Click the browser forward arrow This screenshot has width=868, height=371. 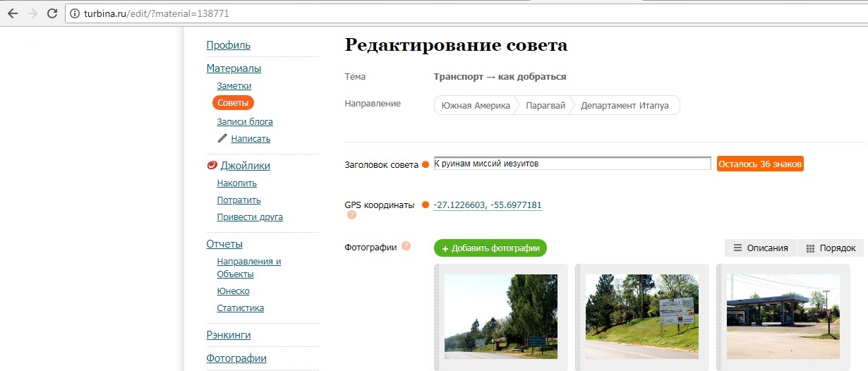(x=32, y=13)
